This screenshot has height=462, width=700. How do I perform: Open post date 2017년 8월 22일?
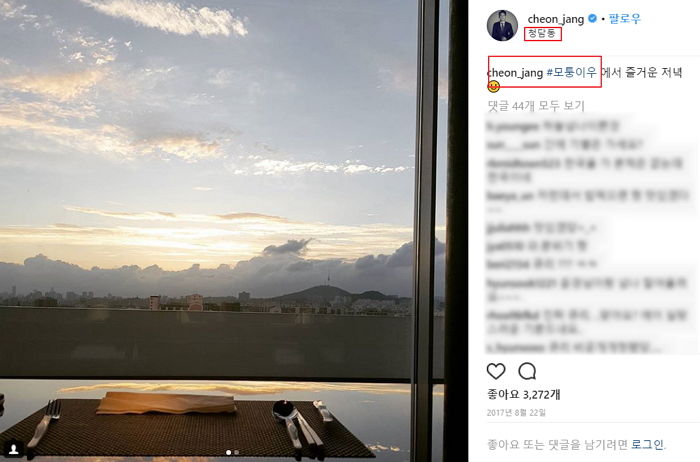point(516,413)
